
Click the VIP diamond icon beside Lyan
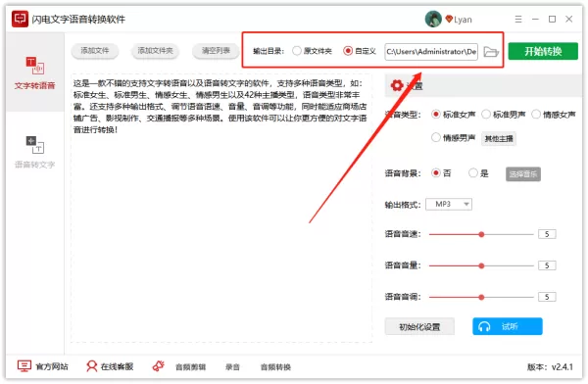[449, 19]
